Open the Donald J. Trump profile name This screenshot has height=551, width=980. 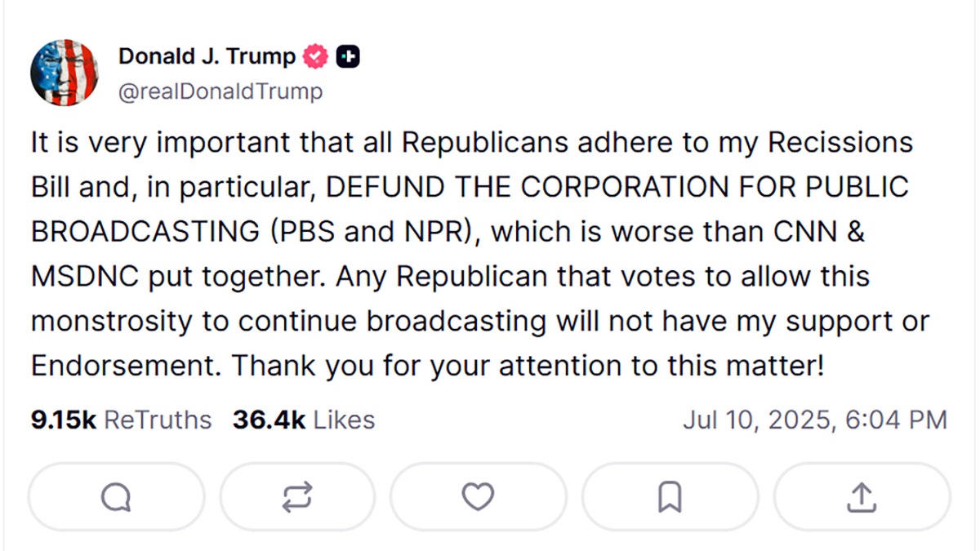coord(207,56)
